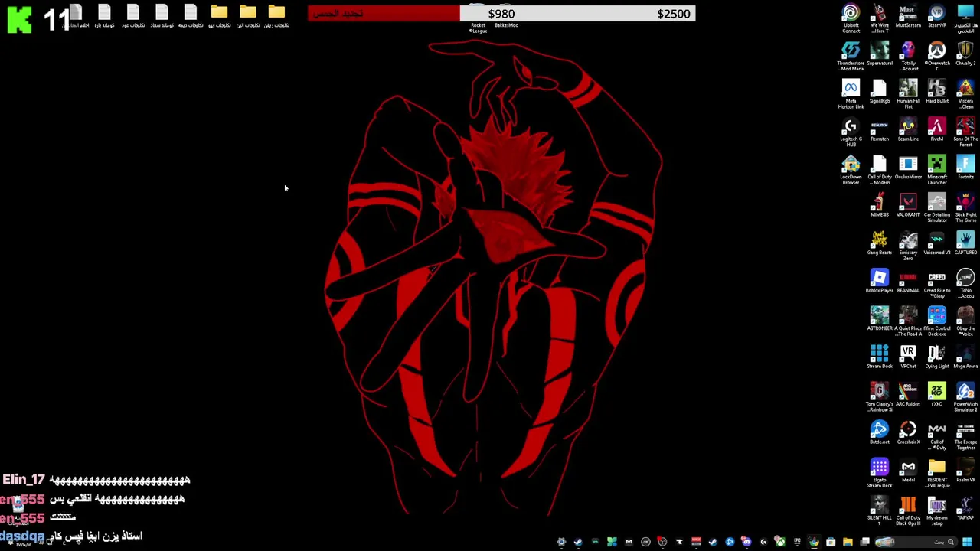This screenshot has width=980, height=551.
Task: Select the Hard Bullet desktop icon
Action: click(937, 92)
